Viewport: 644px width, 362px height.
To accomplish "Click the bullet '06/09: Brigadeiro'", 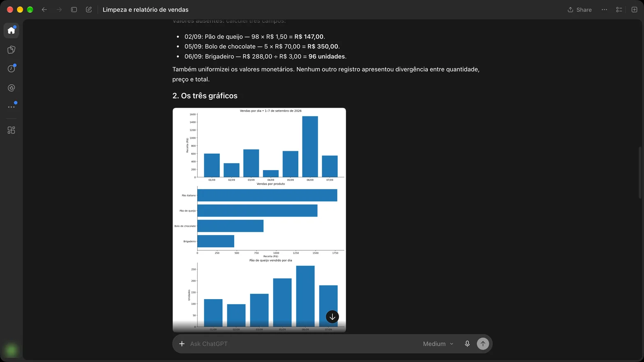I will (265, 56).
